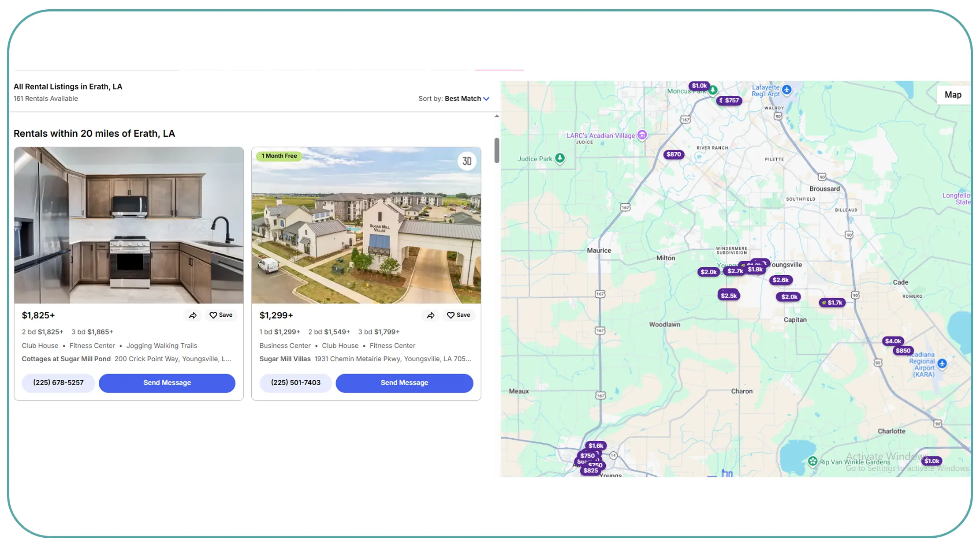Select the $2.7k map marker near Youngsville
The width and height of the screenshot is (980, 547).
pyautogui.click(x=734, y=271)
